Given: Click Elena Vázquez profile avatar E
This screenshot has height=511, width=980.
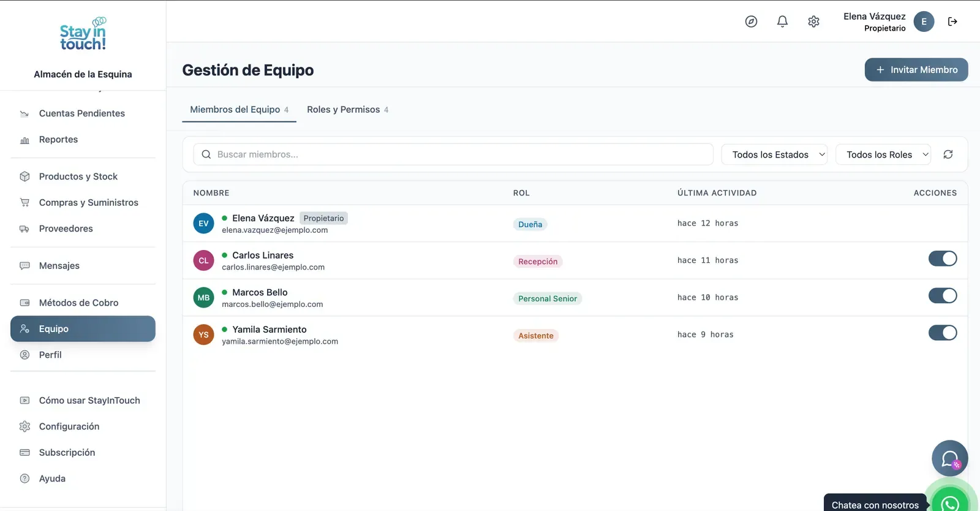Looking at the screenshot, I should pyautogui.click(x=924, y=21).
